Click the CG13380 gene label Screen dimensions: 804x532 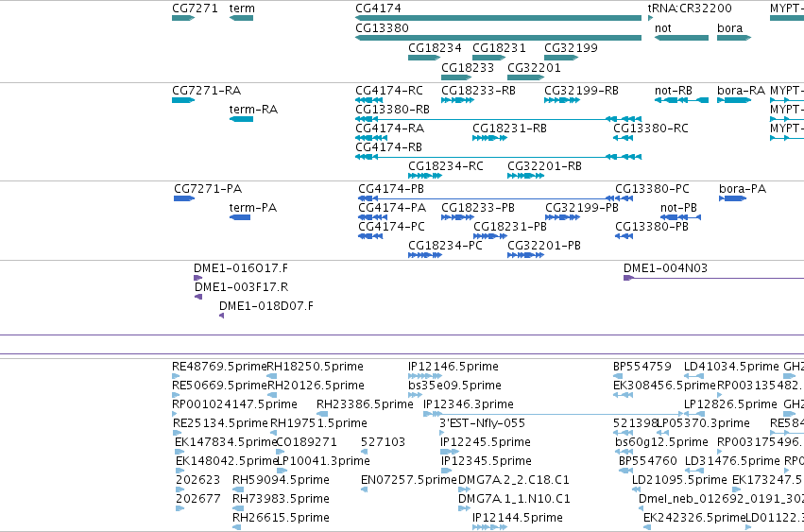382,27
